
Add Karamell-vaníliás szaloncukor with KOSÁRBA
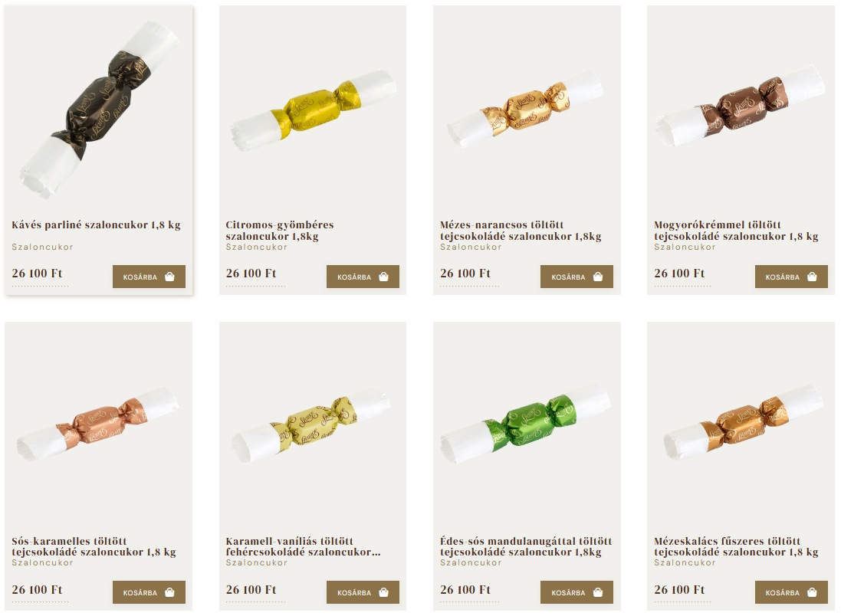tap(363, 592)
